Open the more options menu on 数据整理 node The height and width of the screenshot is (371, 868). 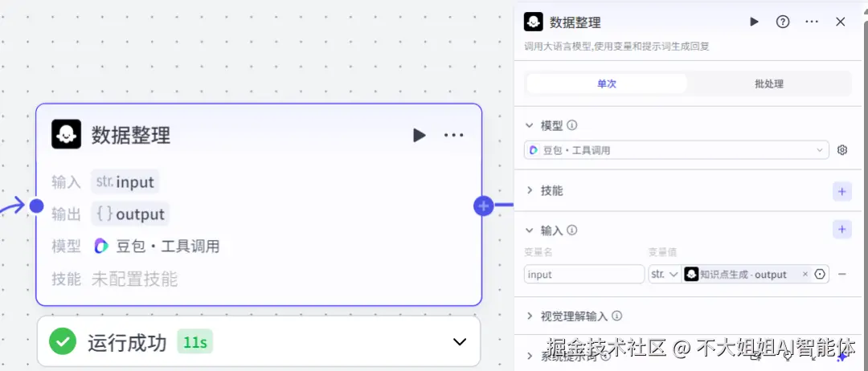click(454, 135)
